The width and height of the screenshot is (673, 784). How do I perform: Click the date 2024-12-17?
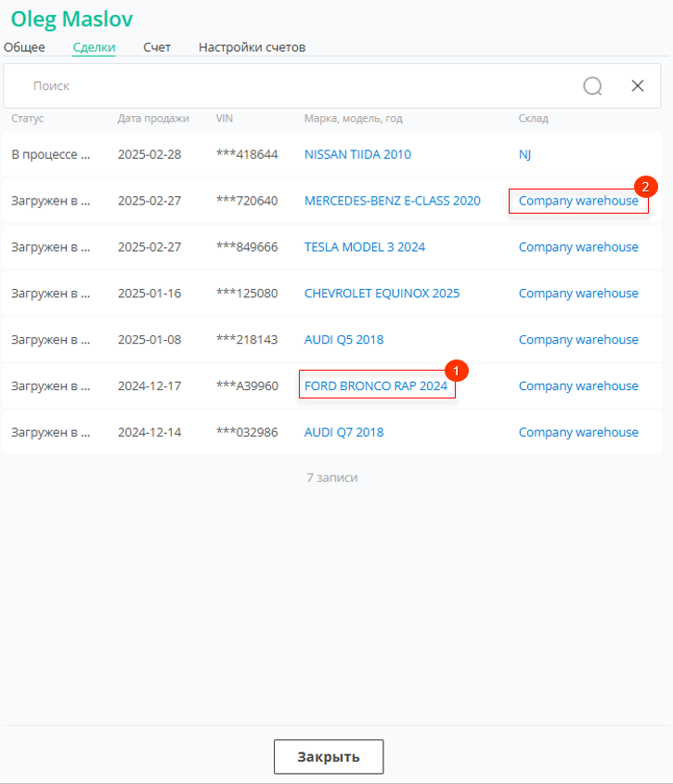(149, 386)
